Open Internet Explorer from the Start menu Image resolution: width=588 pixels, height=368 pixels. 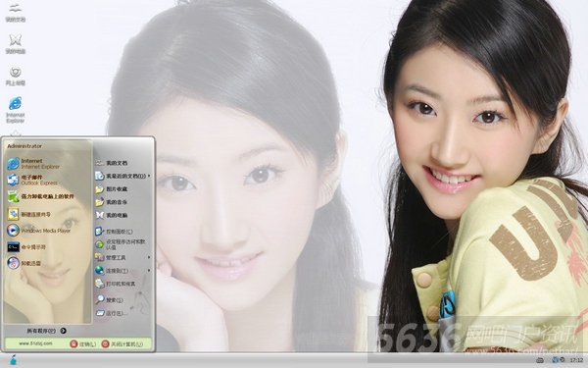(x=33, y=164)
